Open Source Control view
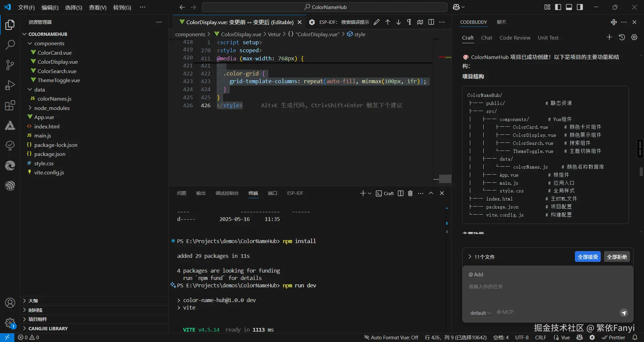The image size is (644, 342). coord(10,65)
